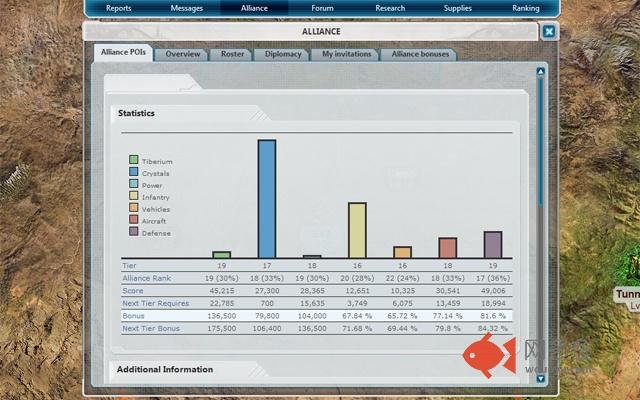Open the Forum menu

pyautogui.click(x=322, y=8)
